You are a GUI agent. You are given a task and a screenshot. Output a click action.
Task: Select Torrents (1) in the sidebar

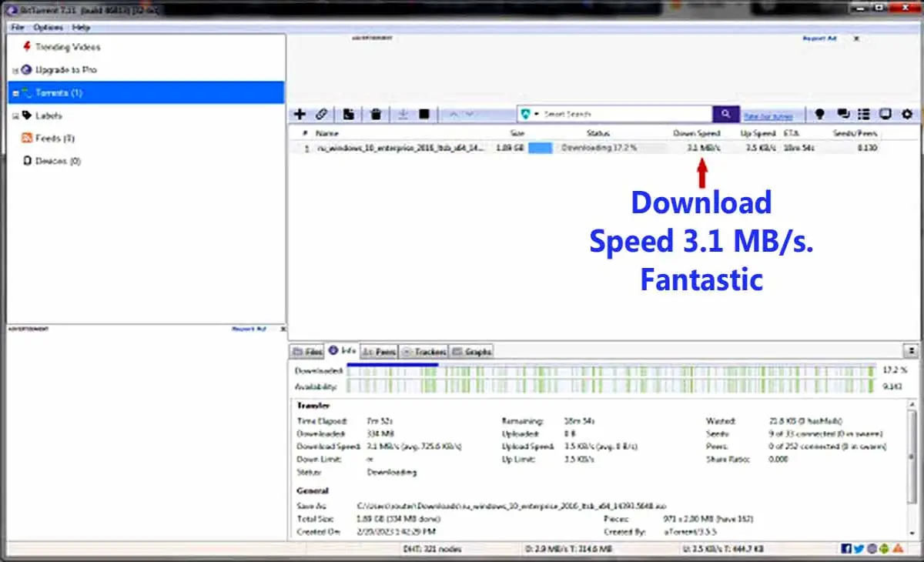click(59, 93)
